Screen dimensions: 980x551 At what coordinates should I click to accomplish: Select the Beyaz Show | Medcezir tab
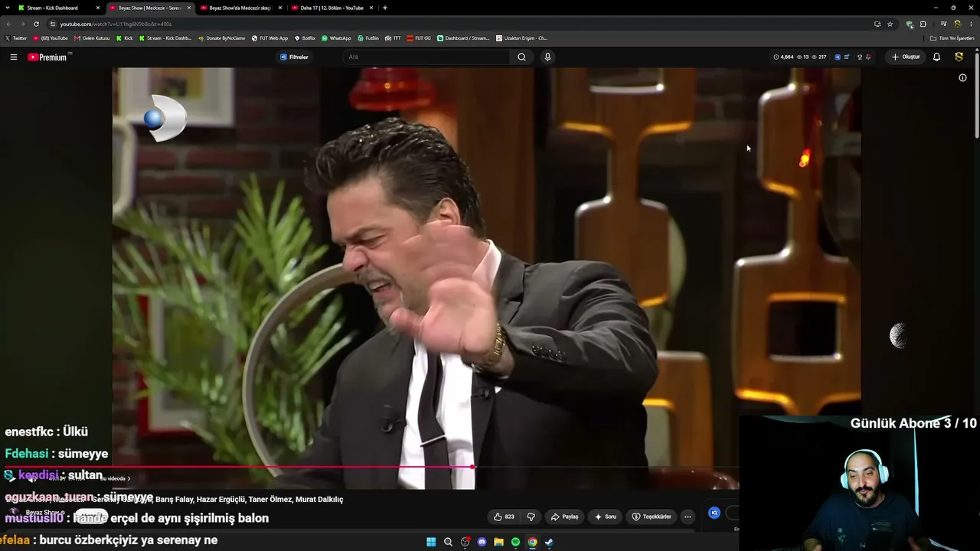(149, 8)
